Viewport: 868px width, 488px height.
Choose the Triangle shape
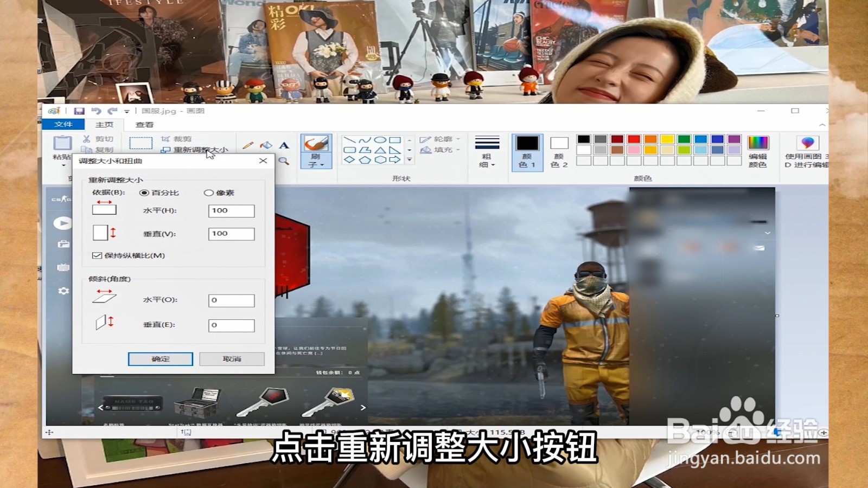380,150
